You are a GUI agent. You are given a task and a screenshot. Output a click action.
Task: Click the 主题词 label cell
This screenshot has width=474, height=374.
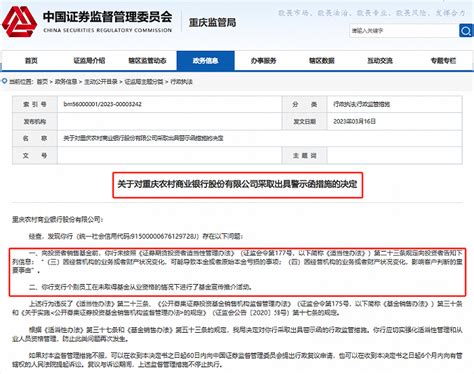[x=304, y=155]
